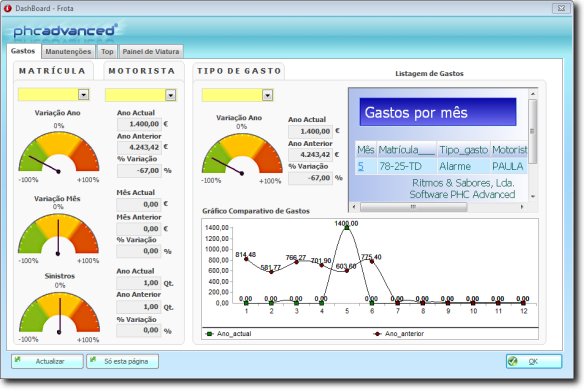Switch to the Manutenções tab

tap(68, 52)
